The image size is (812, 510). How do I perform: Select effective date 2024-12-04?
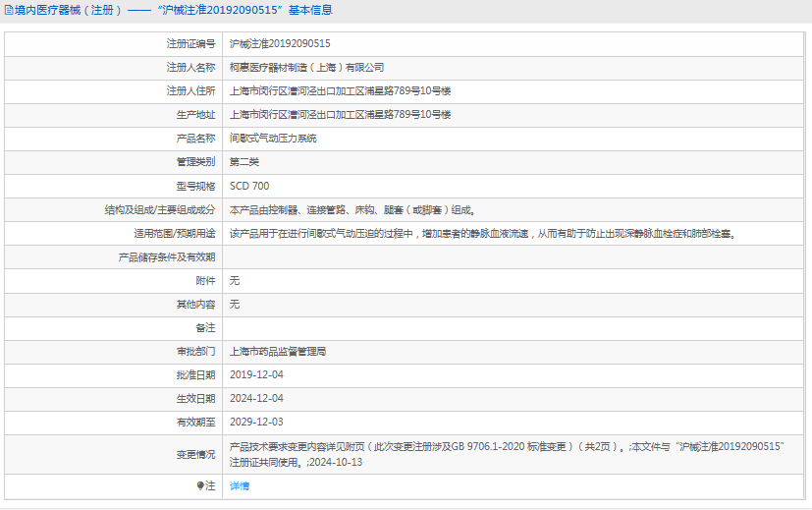pos(256,399)
